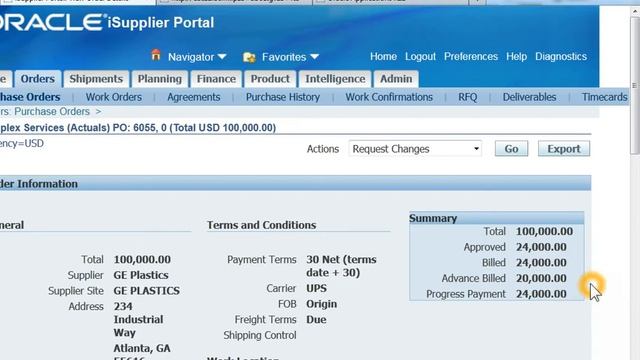640x360 pixels.
Task: Click the Summary Total value 100,000.00
Action: click(544, 231)
